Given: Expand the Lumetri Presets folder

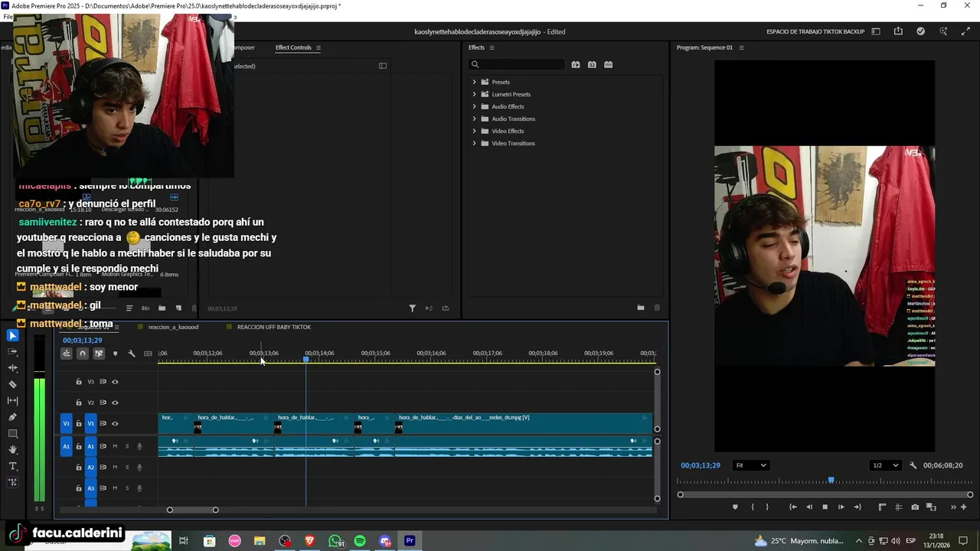Looking at the screenshot, I should tap(474, 94).
